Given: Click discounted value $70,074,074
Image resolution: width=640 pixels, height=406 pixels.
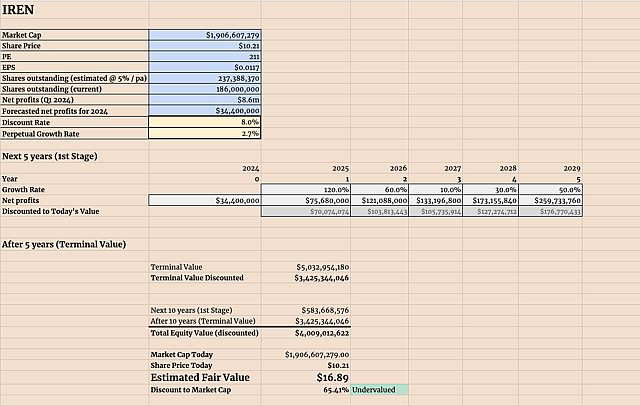Looking at the screenshot, I should (306, 211).
